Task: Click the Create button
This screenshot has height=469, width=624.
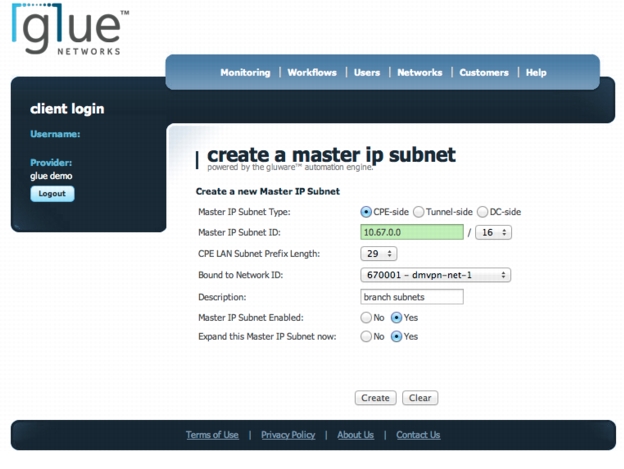Action: coord(375,398)
